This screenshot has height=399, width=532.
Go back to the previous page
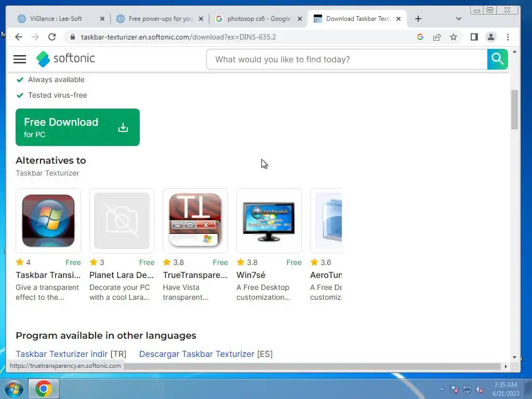19,37
